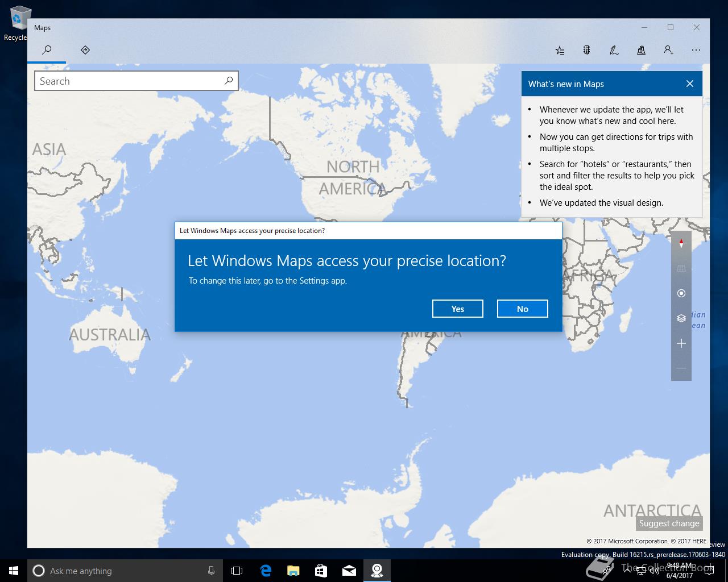Click the ANTARCTICA map label
Screen dimensions: 728x582
652,510
